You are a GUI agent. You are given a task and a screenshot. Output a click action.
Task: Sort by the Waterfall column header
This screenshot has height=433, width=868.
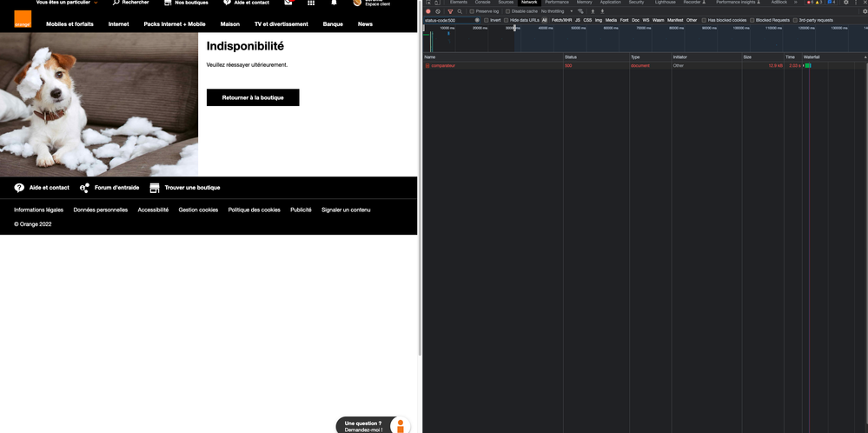coord(835,57)
